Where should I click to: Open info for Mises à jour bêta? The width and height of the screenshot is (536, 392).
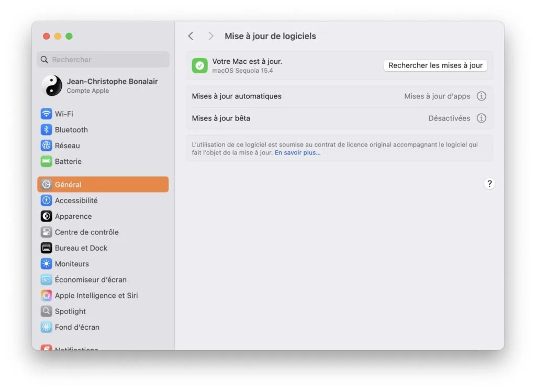[481, 118]
